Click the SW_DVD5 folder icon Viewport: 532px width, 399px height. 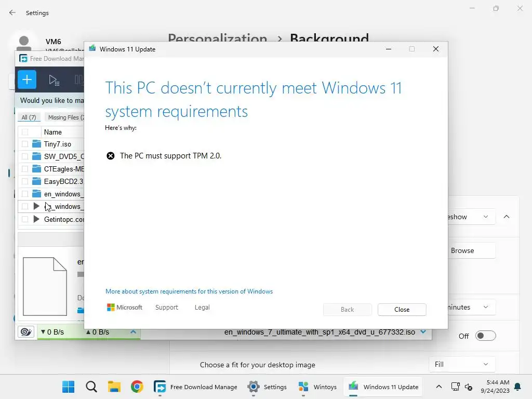click(36, 156)
